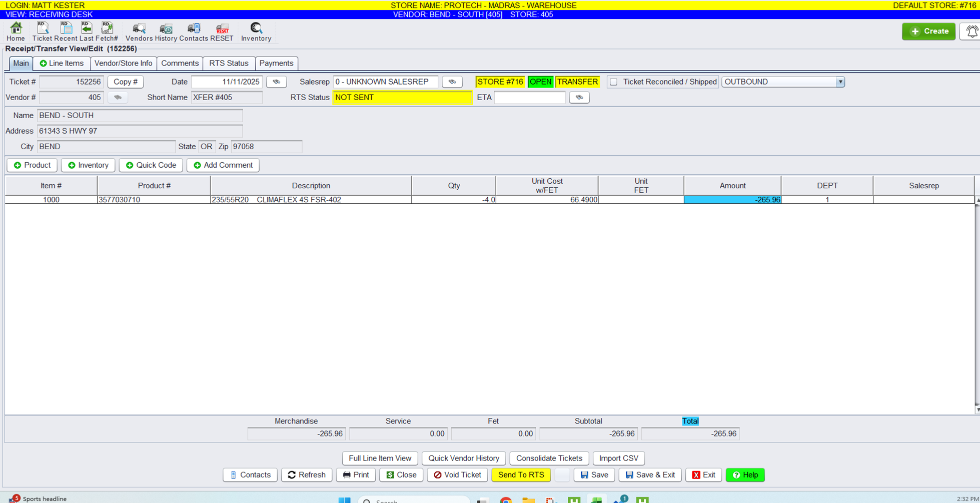Open the Windows Start button
Image resolution: width=980 pixels, height=503 pixels.
(x=344, y=499)
